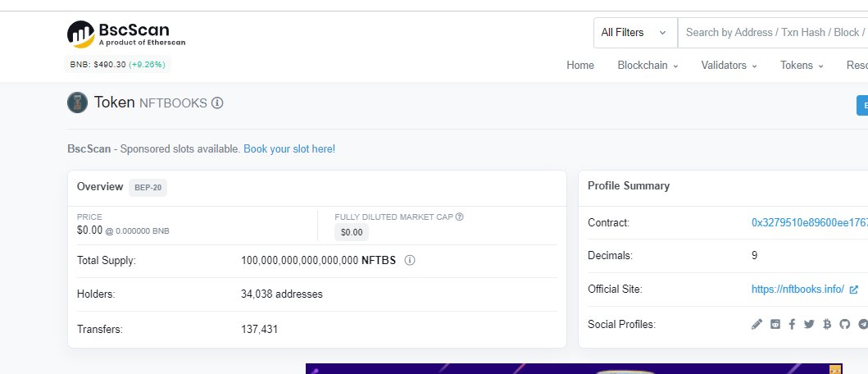Select the '137,431' transfers value
868x374 pixels.
click(x=259, y=330)
